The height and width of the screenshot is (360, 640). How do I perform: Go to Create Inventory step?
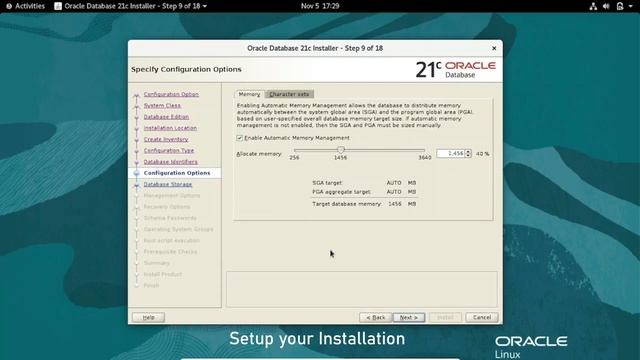click(x=166, y=140)
